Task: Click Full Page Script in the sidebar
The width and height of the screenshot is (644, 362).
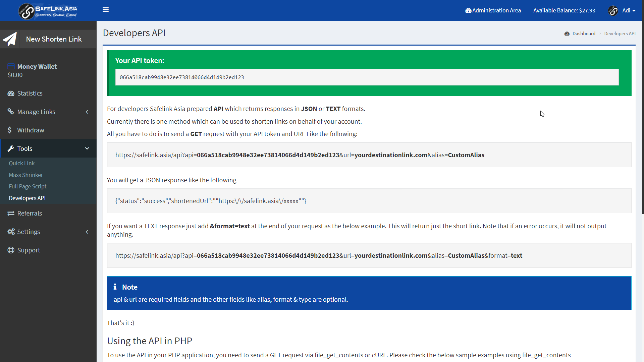Action: coord(28,186)
